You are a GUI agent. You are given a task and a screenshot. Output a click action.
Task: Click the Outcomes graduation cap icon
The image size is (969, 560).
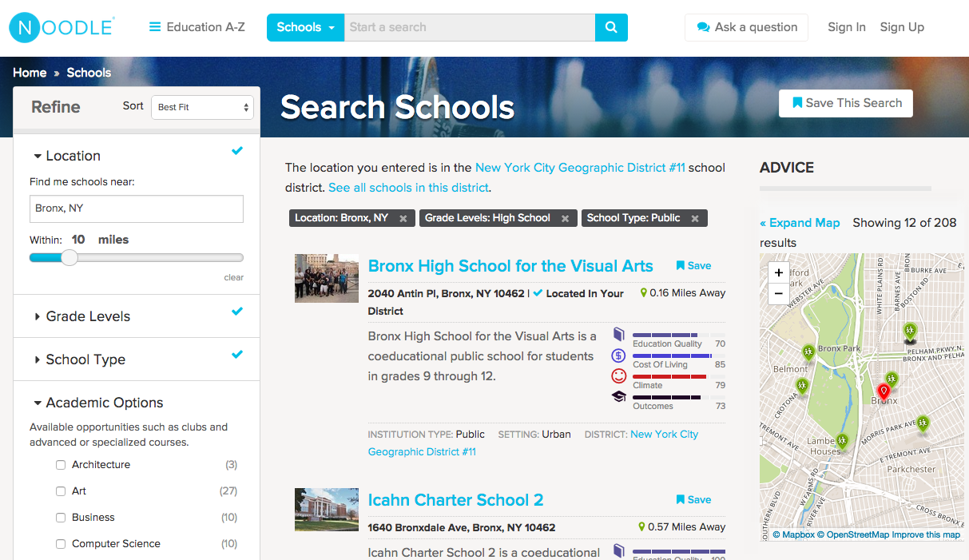click(x=618, y=396)
